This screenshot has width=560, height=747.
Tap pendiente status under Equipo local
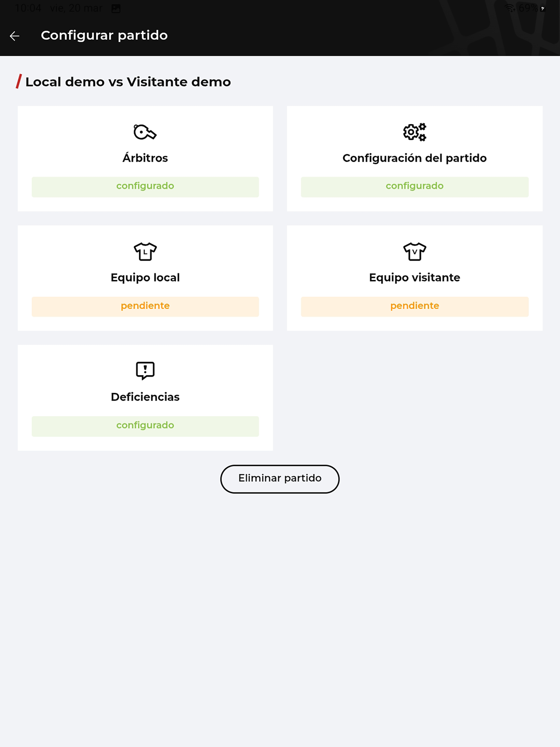click(145, 307)
